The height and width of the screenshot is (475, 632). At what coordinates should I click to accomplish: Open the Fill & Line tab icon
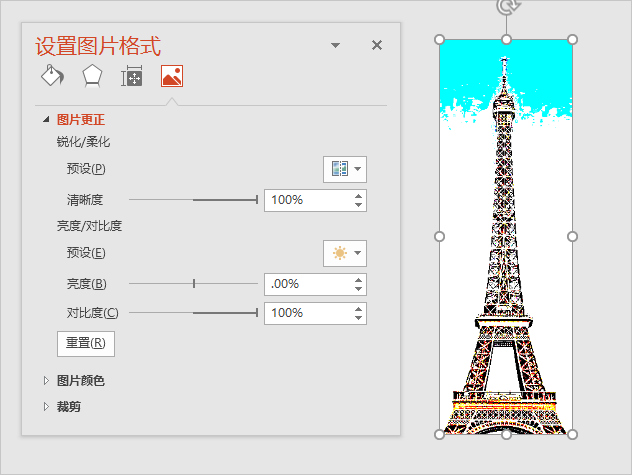(x=52, y=76)
